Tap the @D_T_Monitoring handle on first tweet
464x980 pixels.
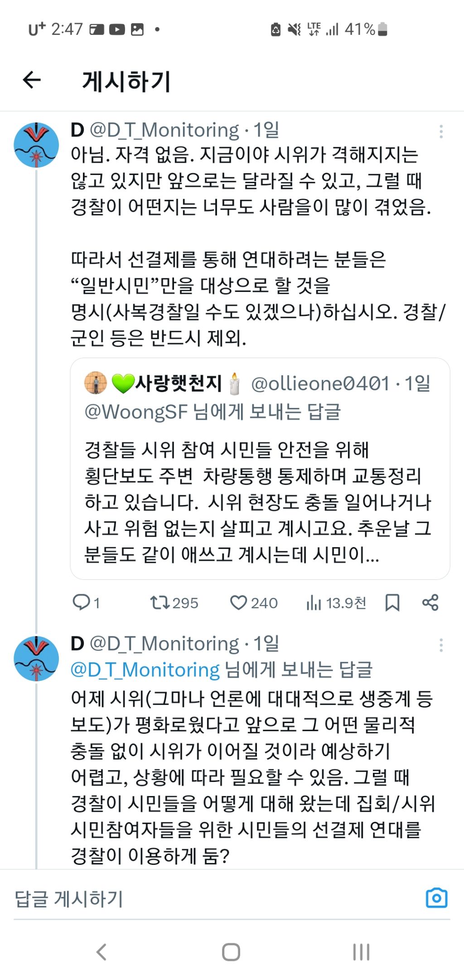pyautogui.click(x=164, y=130)
